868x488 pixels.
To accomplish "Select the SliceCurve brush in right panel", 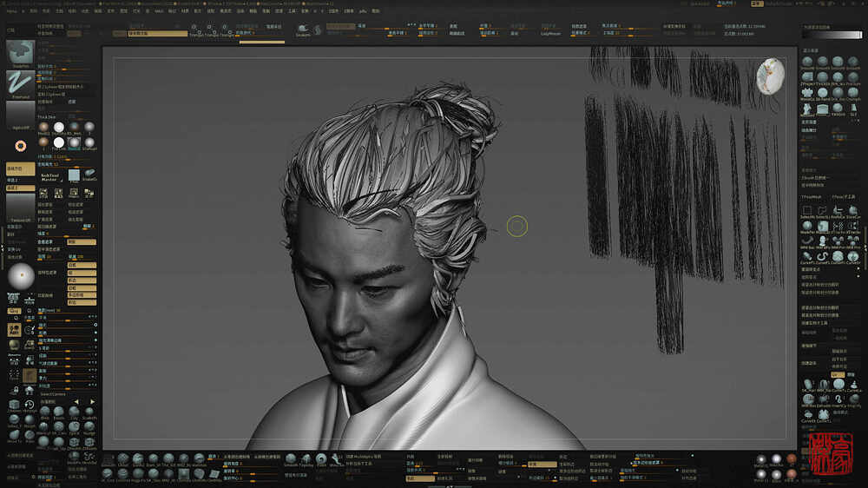I will [853, 211].
